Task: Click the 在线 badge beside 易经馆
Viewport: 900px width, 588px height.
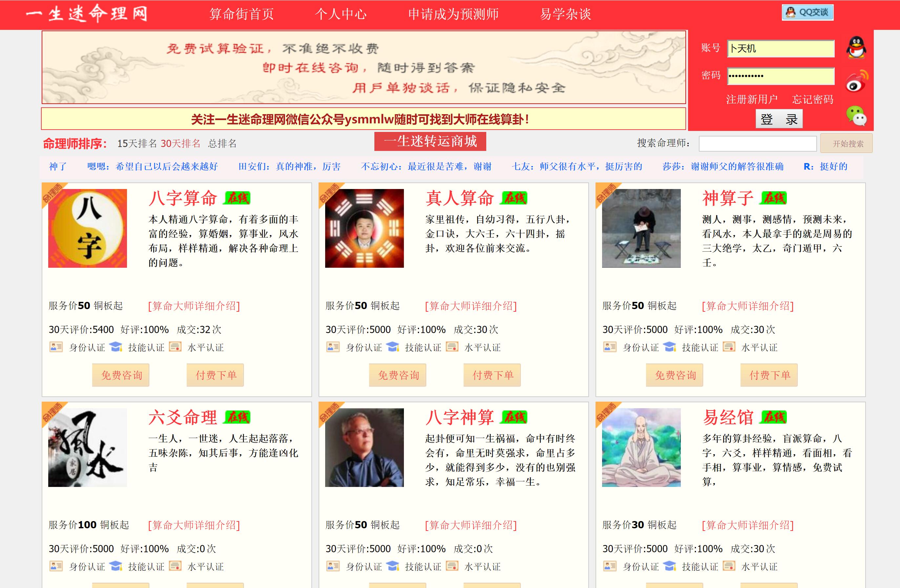Action: click(x=774, y=417)
